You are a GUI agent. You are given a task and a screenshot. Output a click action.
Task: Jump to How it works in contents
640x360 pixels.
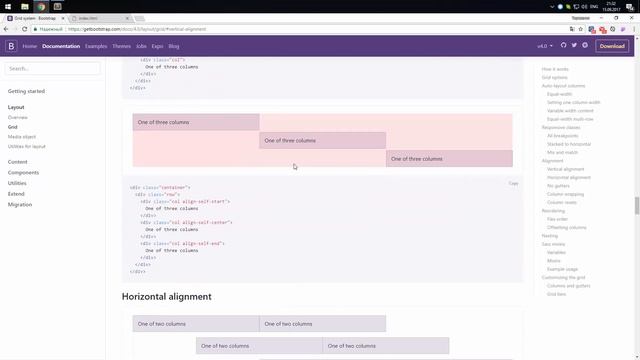coord(555,69)
